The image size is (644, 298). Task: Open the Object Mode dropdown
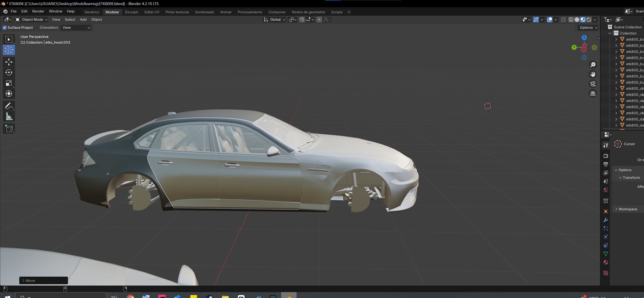click(31, 19)
